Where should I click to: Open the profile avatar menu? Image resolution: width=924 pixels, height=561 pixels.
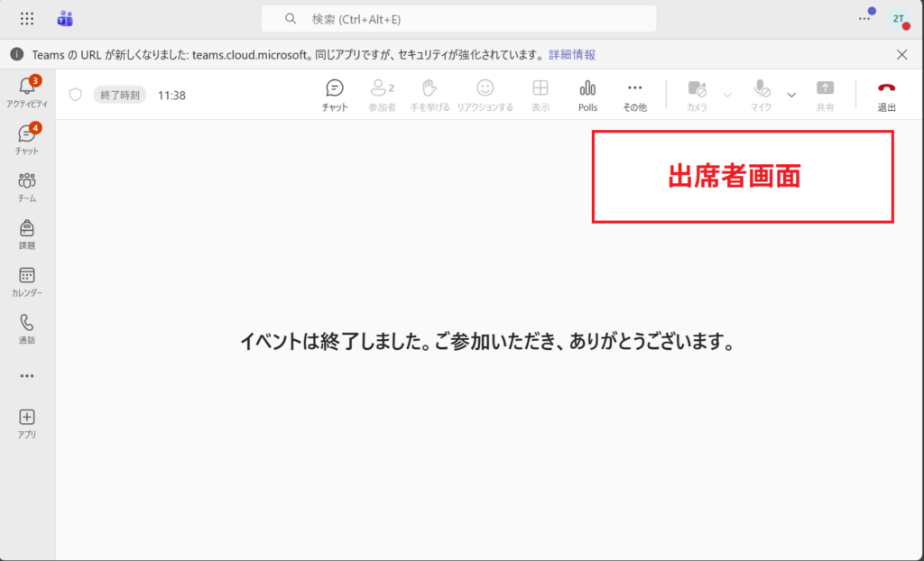point(899,19)
